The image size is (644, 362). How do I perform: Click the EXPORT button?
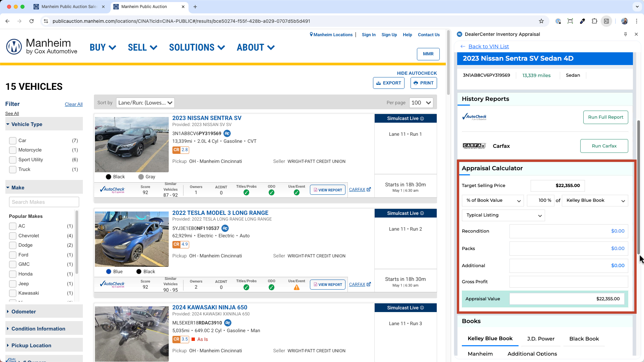click(x=388, y=83)
